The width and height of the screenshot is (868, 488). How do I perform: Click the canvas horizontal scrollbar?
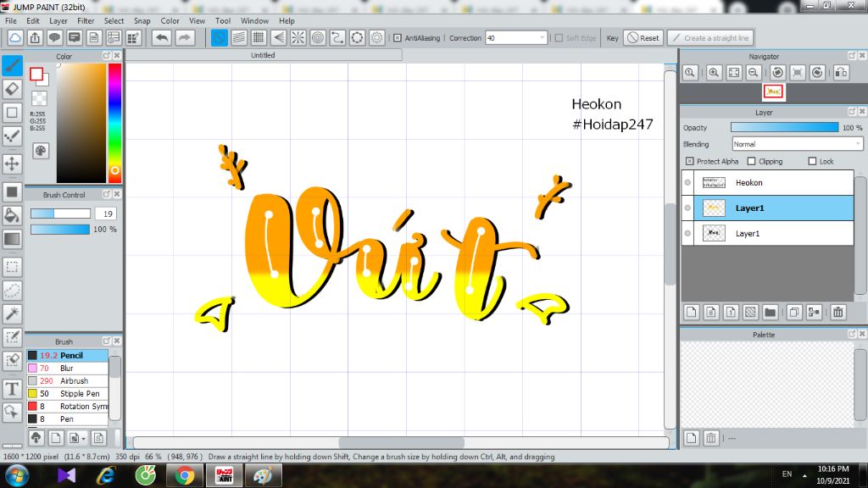click(401, 442)
